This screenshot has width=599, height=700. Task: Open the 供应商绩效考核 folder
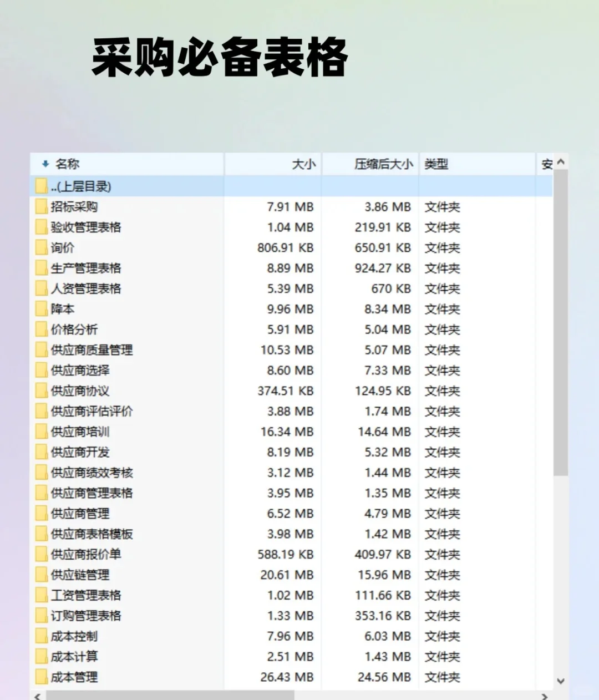[x=86, y=472]
